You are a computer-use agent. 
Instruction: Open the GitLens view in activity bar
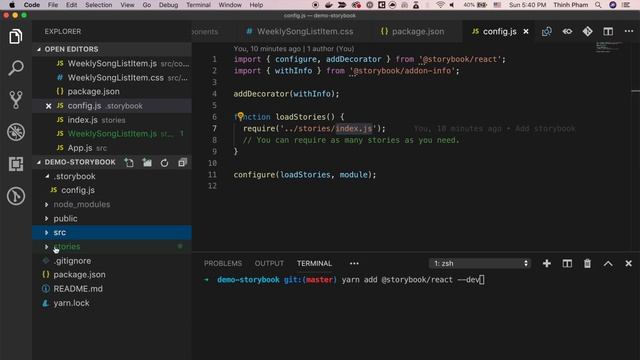[16, 196]
